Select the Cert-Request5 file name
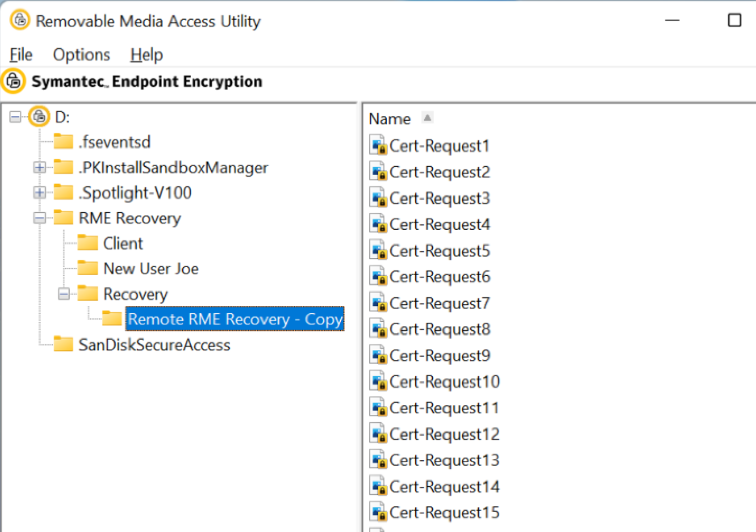Image resolution: width=756 pixels, height=532 pixels. pos(440,251)
